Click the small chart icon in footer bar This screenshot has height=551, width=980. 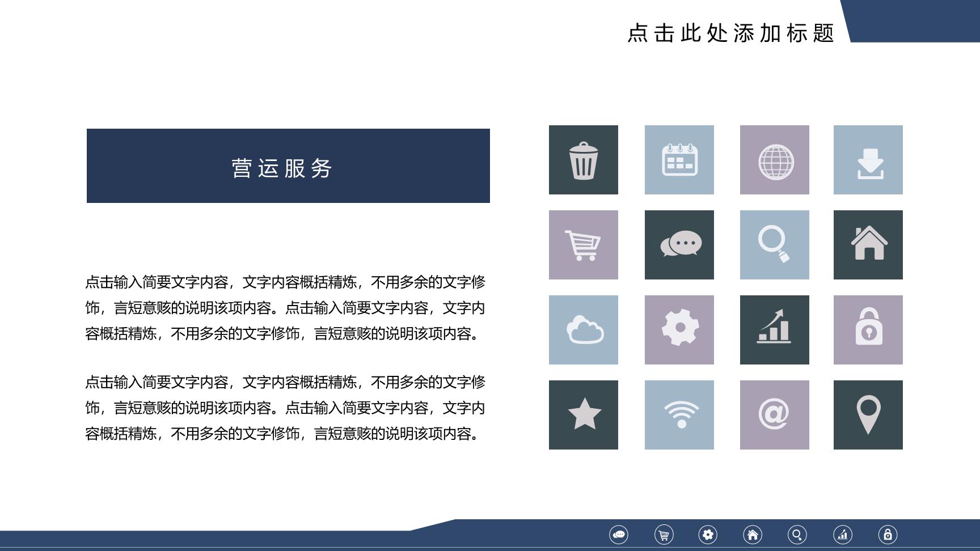click(x=843, y=535)
